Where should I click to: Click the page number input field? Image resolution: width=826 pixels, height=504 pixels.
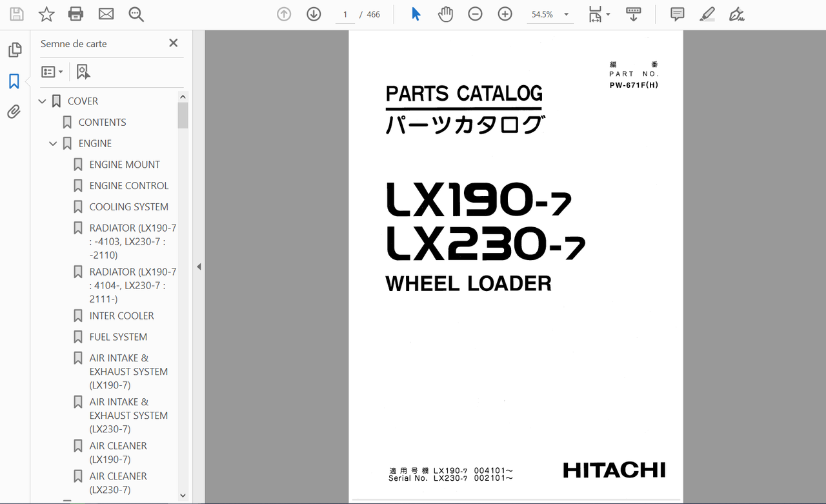click(345, 14)
